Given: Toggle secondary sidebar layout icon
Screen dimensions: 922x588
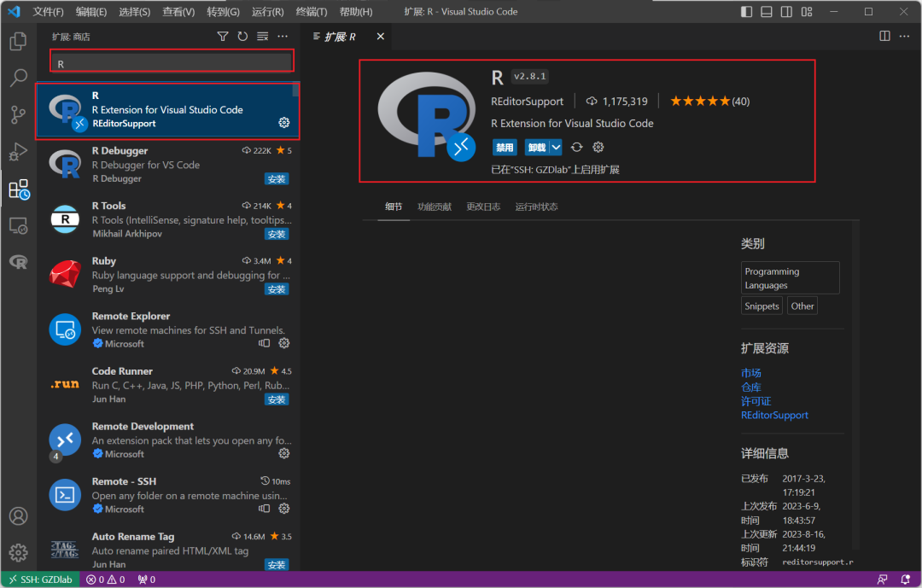Looking at the screenshot, I should click(x=787, y=12).
